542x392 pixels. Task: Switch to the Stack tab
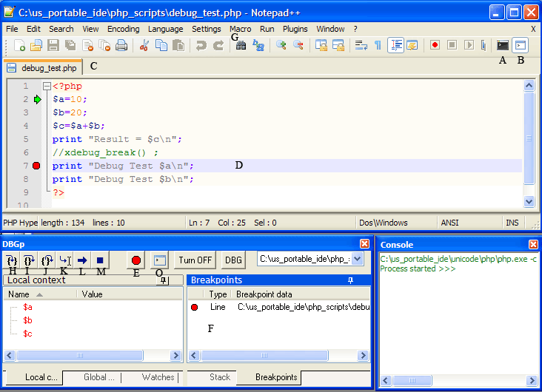click(x=219, y=377)
